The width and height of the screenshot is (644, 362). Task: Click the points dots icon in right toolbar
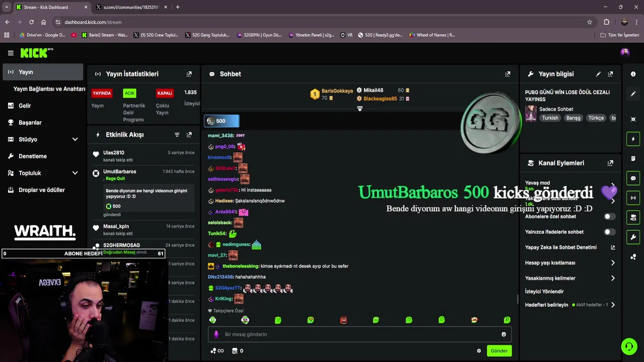[x=633, y=257]
